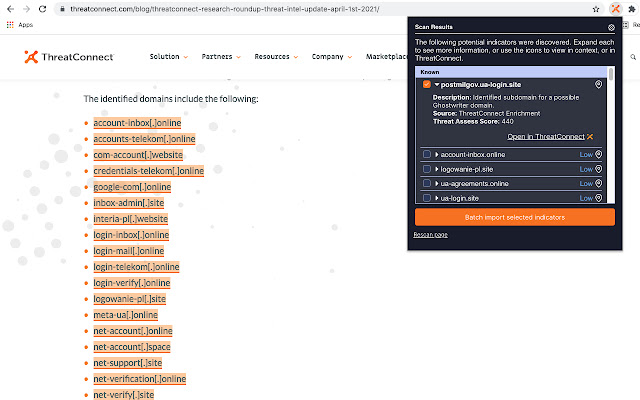Viewport: 640px width, 400px height.
Task: View logowanie-pl.site in context via pin icon
Action: tap(598, 169)
